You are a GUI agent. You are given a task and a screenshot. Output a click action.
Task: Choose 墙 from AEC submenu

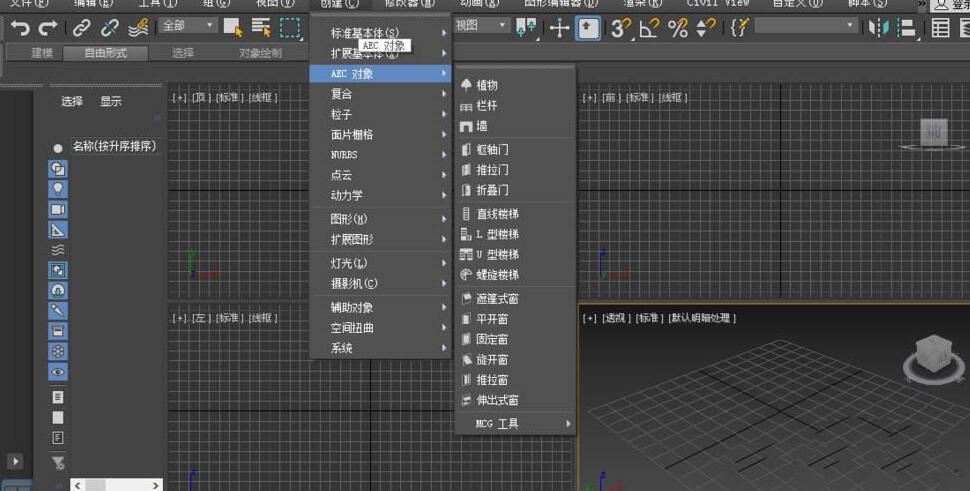516,126
